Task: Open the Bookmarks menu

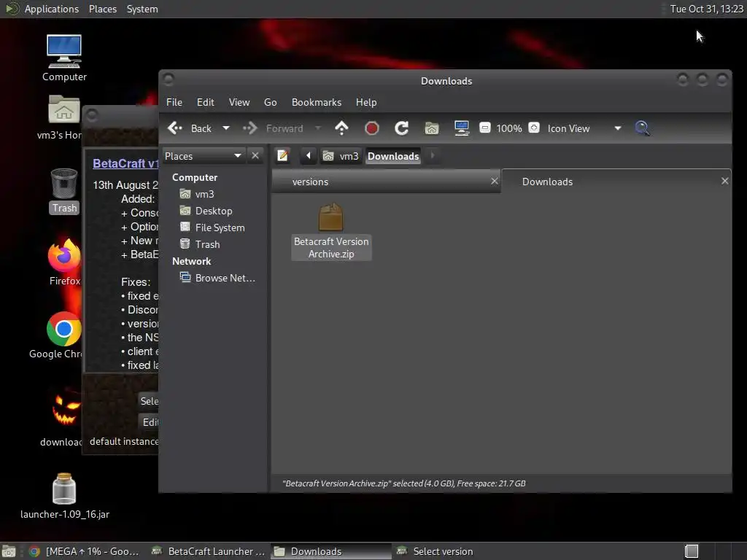Action: pos(317,102)
